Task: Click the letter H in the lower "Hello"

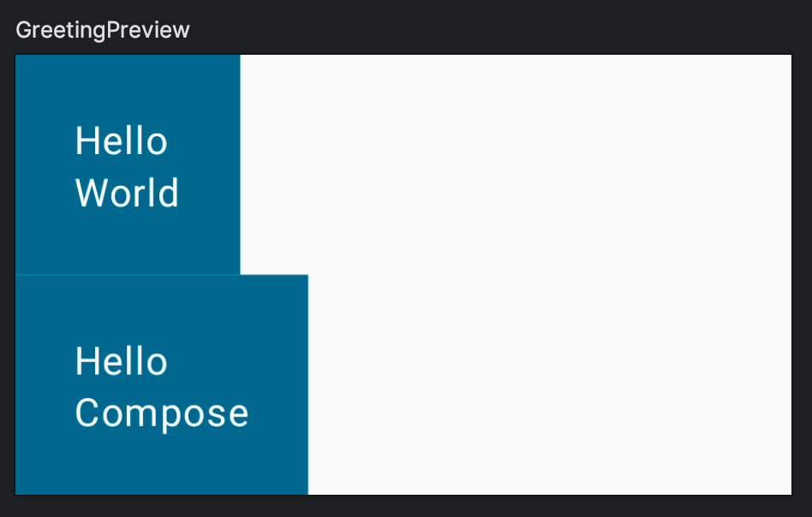Action: (85, 362)
